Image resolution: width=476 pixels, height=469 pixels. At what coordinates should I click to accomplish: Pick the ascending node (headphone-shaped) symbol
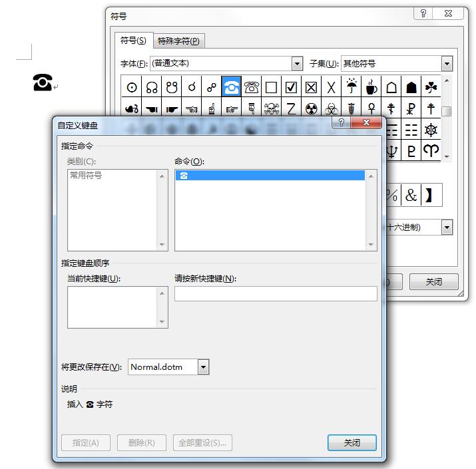152,87
